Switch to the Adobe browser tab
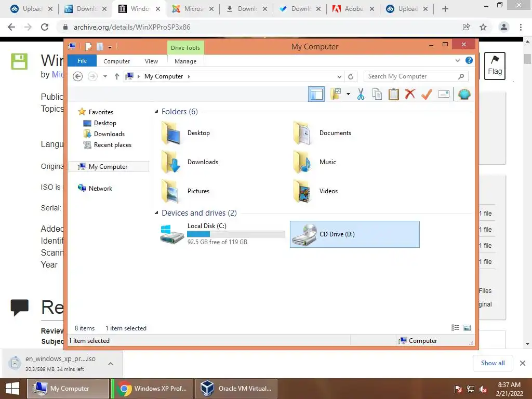Image resolution: width=532 pixels, height=399 pixels. [353, 9]
